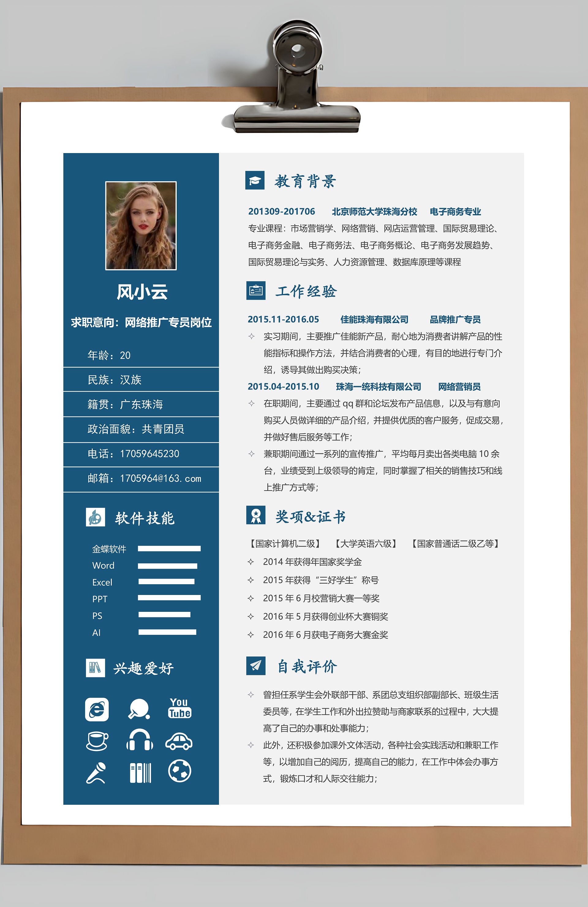
Task: Click the microphone hobby icon
Action: 96,773
